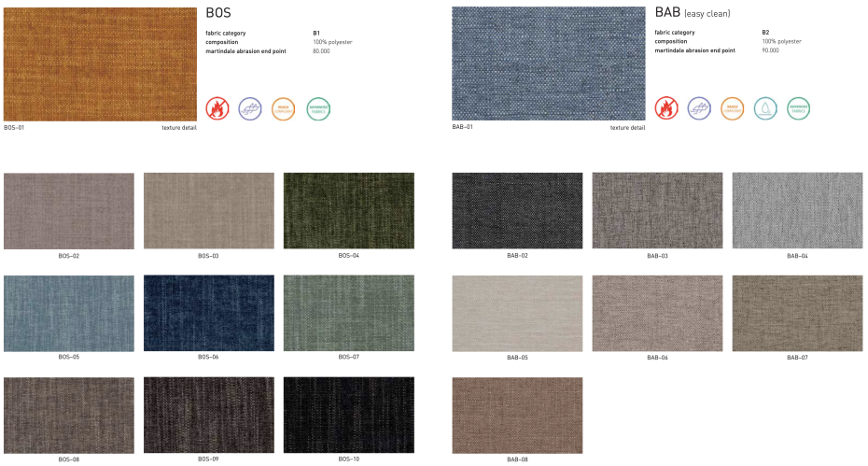This screenshot has width=868, height=466.
Task: Click the BOS orange Reach Compliant badge
Action: [284, 108]
